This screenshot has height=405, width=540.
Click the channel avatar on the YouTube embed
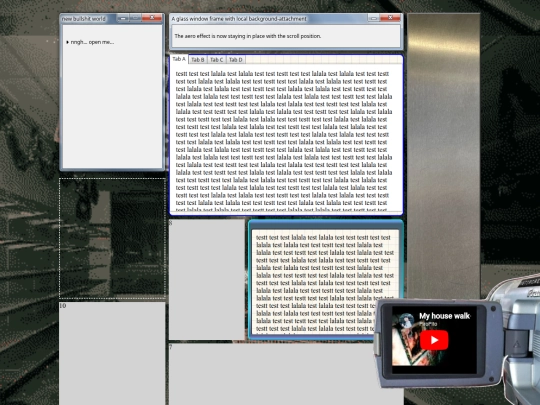click(406, 320)
